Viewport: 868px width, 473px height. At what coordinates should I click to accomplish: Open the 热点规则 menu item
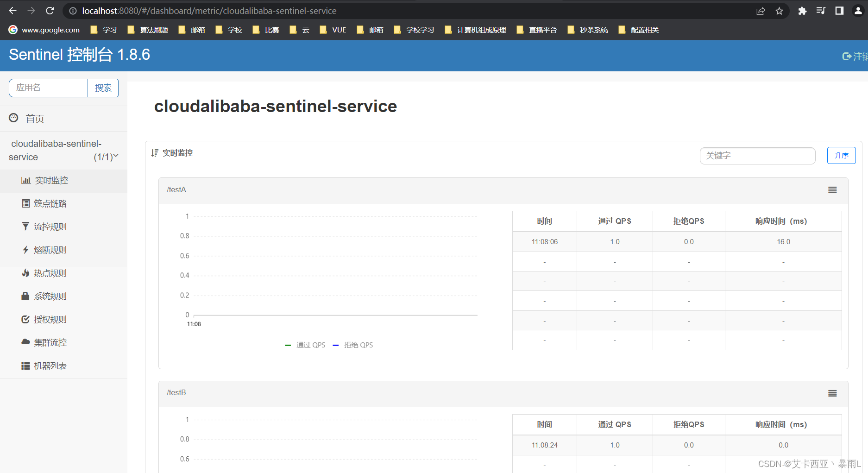click(63, 273)
